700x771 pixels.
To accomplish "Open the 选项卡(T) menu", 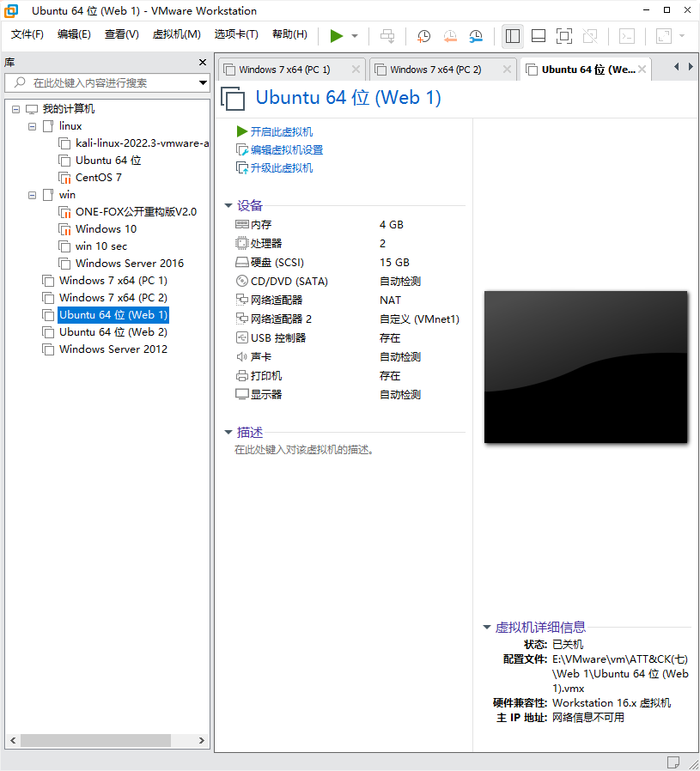I will 236,34.
